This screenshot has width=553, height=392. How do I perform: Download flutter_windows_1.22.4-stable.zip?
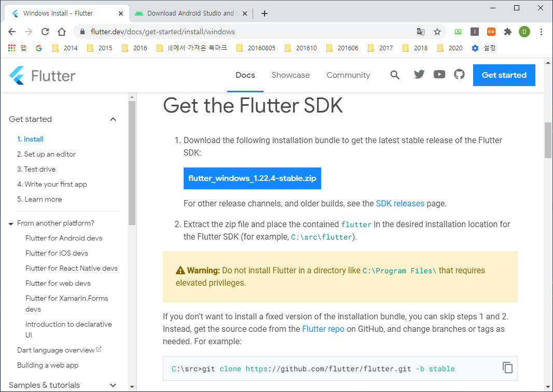pos(252,178)
